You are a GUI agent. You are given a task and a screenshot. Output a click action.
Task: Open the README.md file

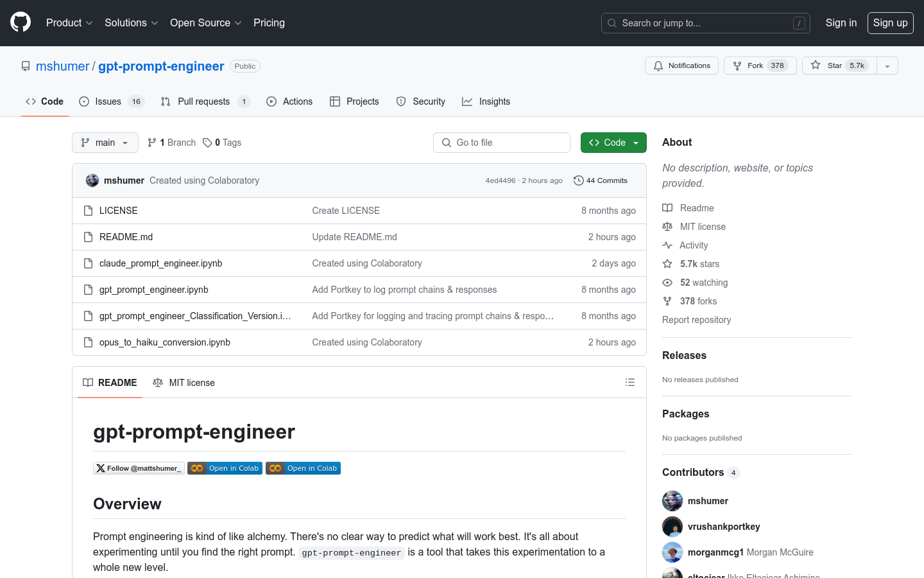[x=126, y=237]
